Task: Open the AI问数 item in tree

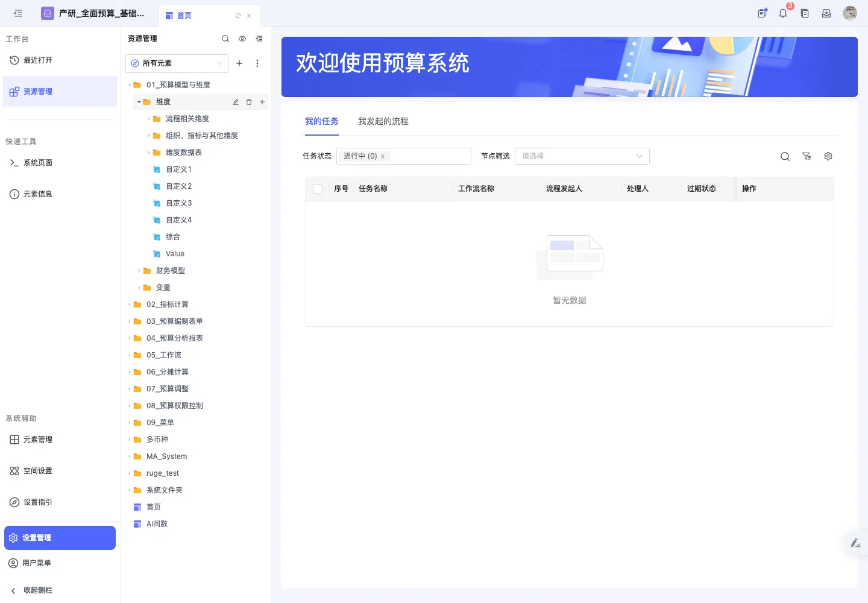Action: point(157,524)
